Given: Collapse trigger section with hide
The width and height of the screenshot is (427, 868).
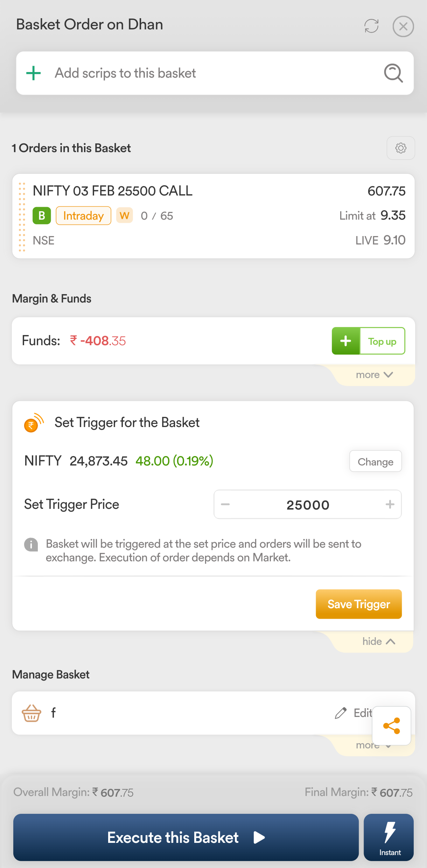Looking at the screenshot, I should coord(378,641).
